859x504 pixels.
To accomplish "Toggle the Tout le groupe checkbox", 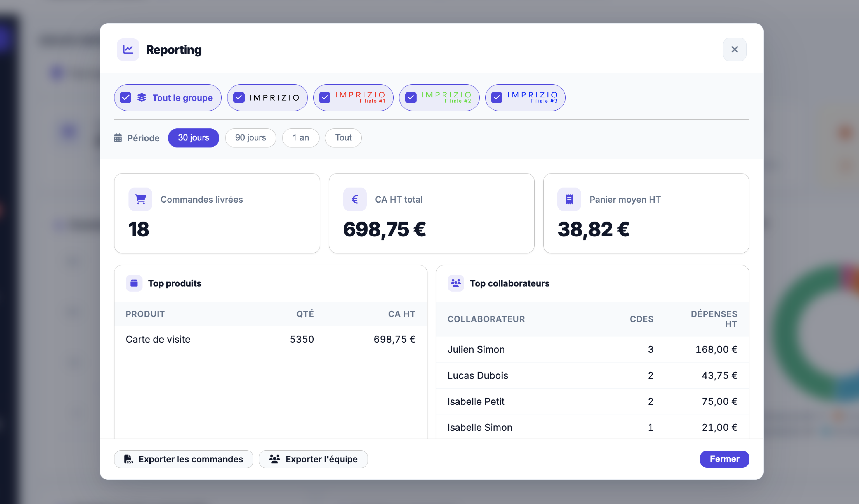I will (x=125, y=98).
